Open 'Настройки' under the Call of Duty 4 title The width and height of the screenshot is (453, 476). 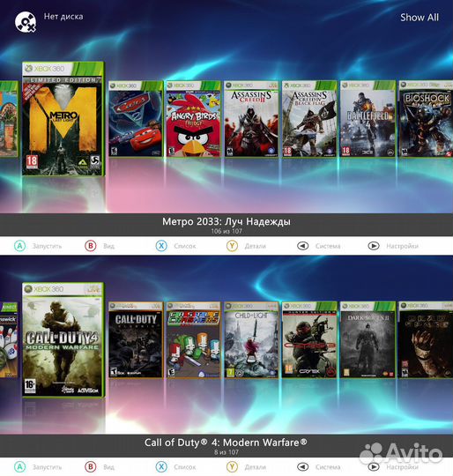coord(393,467)
